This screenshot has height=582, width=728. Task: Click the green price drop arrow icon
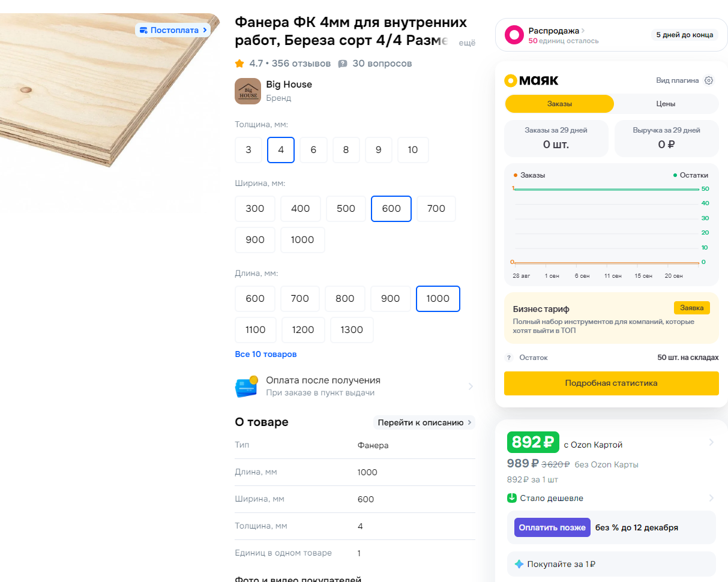tap(512, 498)
